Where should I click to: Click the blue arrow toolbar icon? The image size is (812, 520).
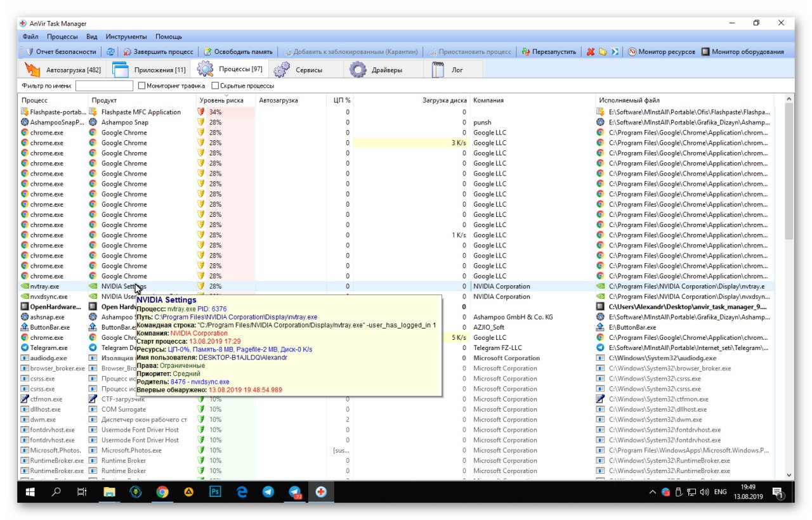click(x=615, y=52)
